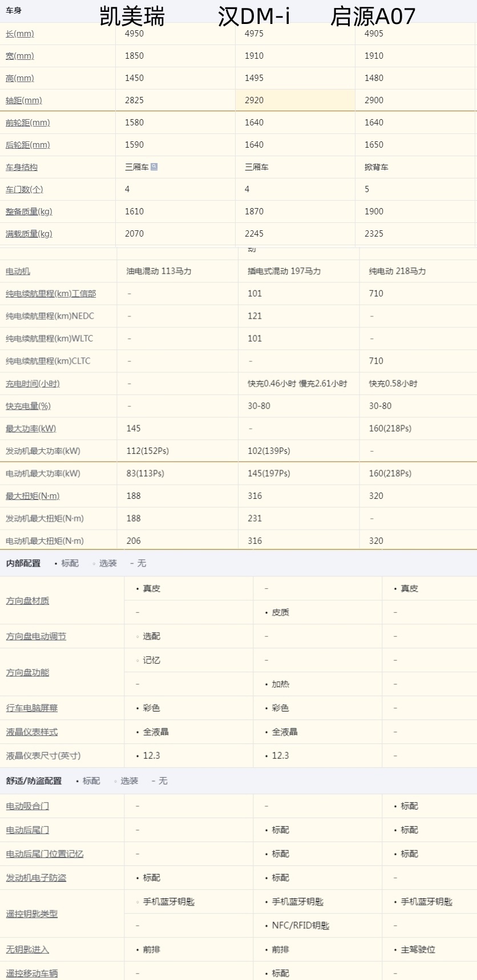Click the 液晶仪表尺寸(英寸) row label
Image resolution: width=477 pixels, height=980 pixels.
click(x=43, y=756)
